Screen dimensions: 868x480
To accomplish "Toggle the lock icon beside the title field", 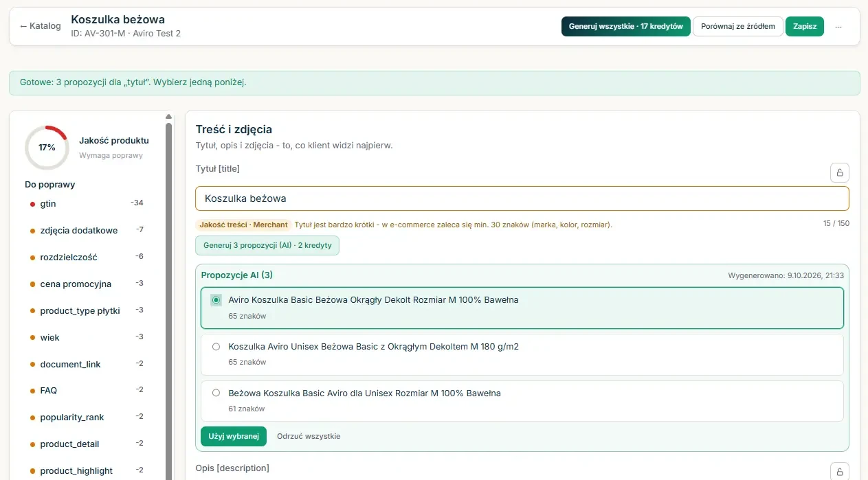I will [x=840, y=172].
